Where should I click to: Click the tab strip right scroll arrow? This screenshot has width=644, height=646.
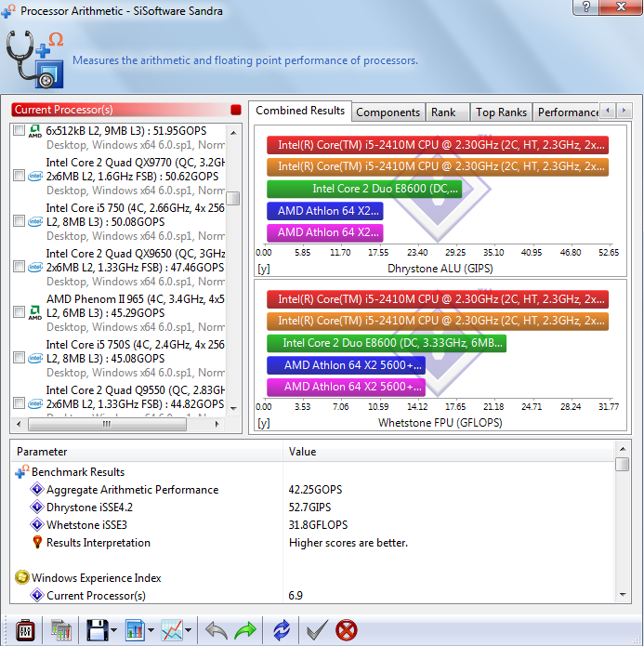point(624,111)
